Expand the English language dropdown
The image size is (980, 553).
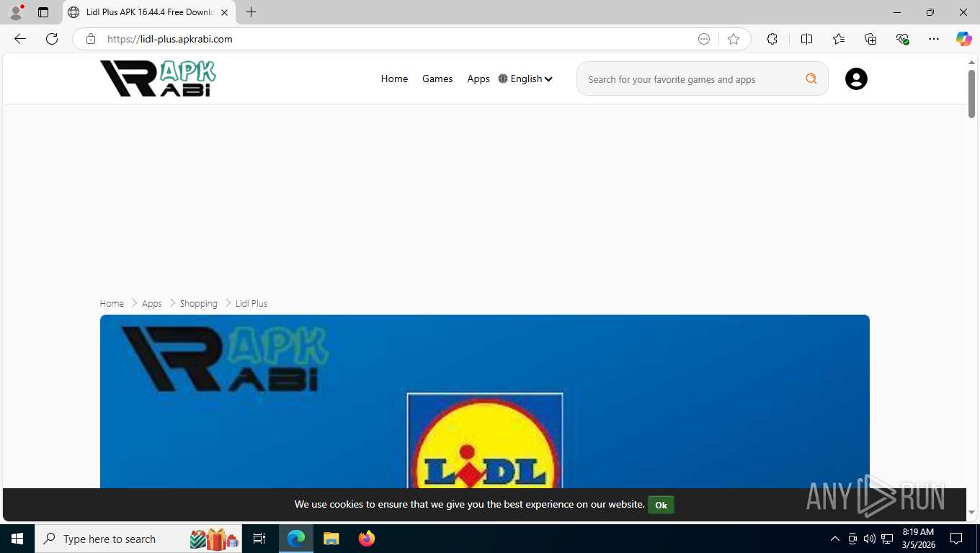(525, 79)
